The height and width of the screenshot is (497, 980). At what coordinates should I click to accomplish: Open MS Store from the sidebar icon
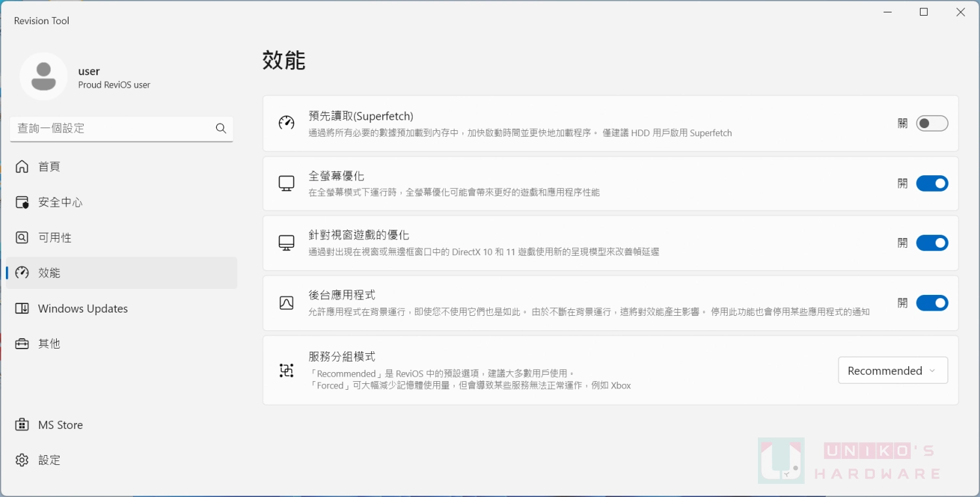tap(20, 424)
